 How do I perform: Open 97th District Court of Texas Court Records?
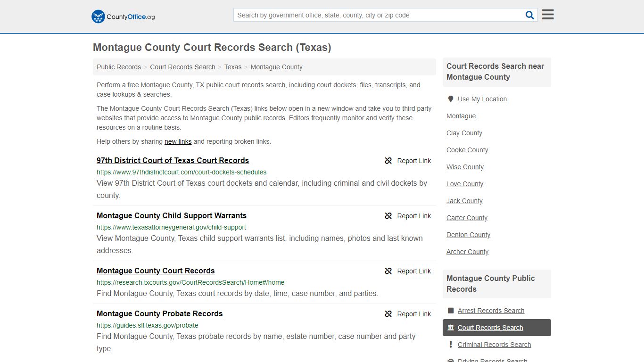point(173,160)
